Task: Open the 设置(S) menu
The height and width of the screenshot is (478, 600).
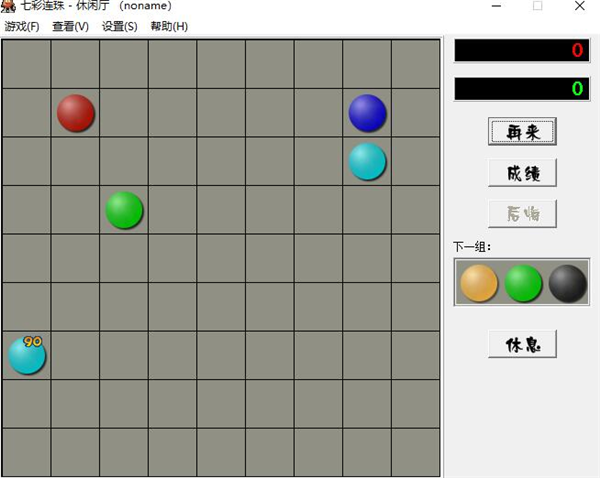Action: click(119, 26)
